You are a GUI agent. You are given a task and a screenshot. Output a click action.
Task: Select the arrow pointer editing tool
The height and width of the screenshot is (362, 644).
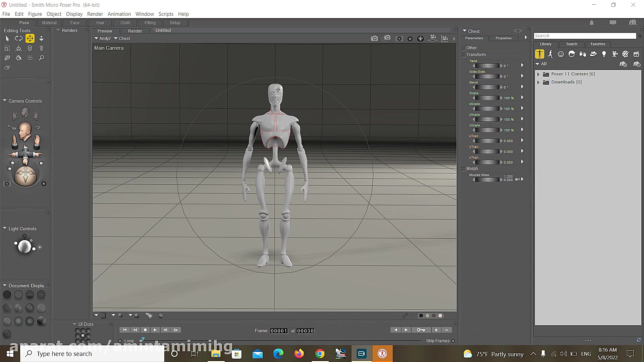click(x=7, y=39)
